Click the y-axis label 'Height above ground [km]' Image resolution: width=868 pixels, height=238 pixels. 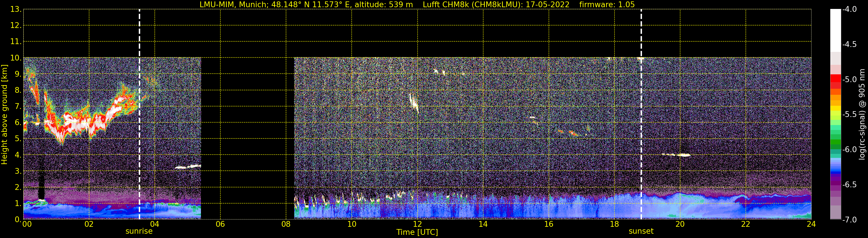pos(4,115)
